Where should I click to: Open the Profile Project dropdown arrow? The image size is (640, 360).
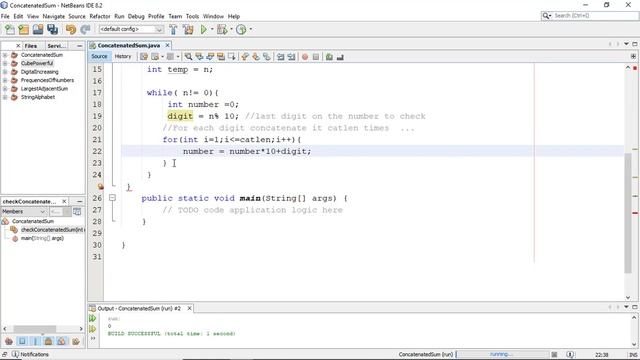click(x=251, y=29)
